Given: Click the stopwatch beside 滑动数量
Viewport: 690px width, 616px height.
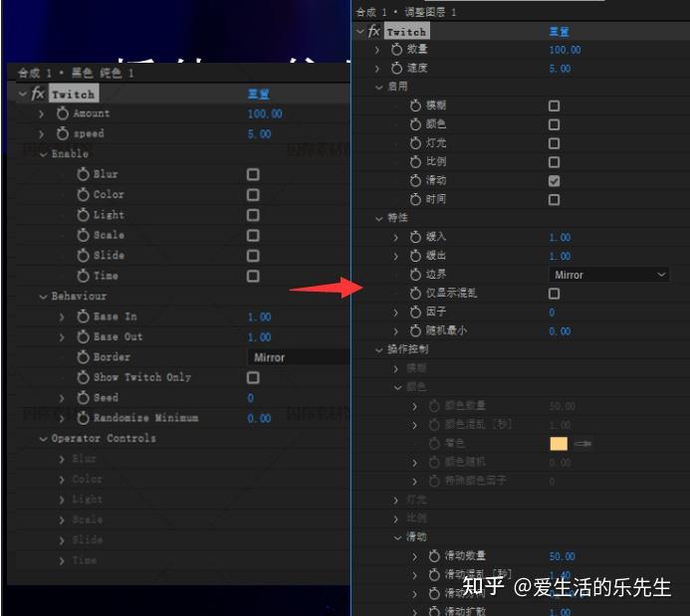Looking at the screenshot, I should [x=434, y=556].
